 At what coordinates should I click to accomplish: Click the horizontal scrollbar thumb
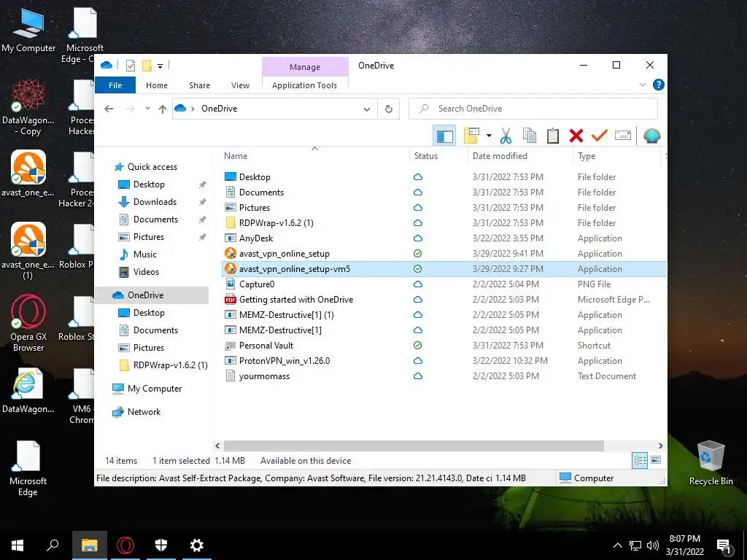point(414,446)
